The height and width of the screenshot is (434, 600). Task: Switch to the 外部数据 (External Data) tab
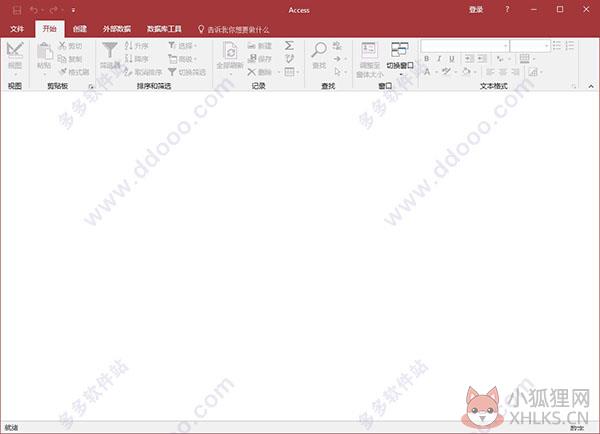click(x=117, y=29)
